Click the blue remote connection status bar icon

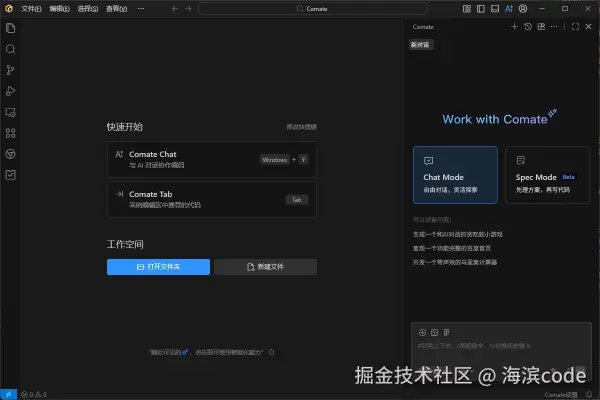pyautogui.click(x=8, y=394)
